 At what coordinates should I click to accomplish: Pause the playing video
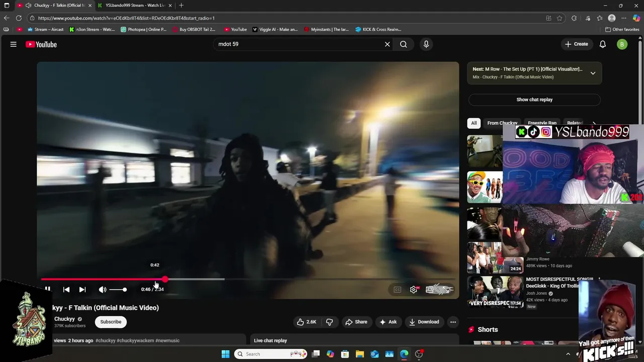click(47, 289)
